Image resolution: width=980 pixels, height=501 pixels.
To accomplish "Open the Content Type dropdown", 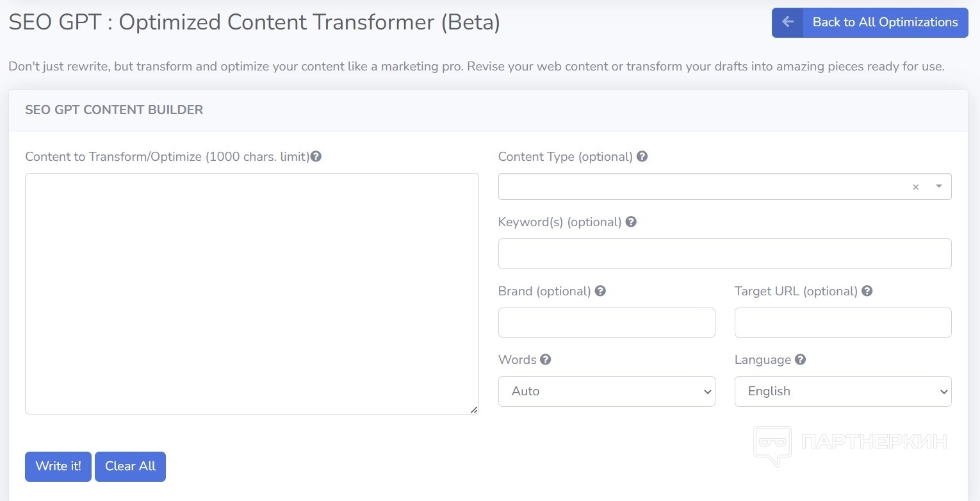I will pyautogui.click(x=705, y=186).
